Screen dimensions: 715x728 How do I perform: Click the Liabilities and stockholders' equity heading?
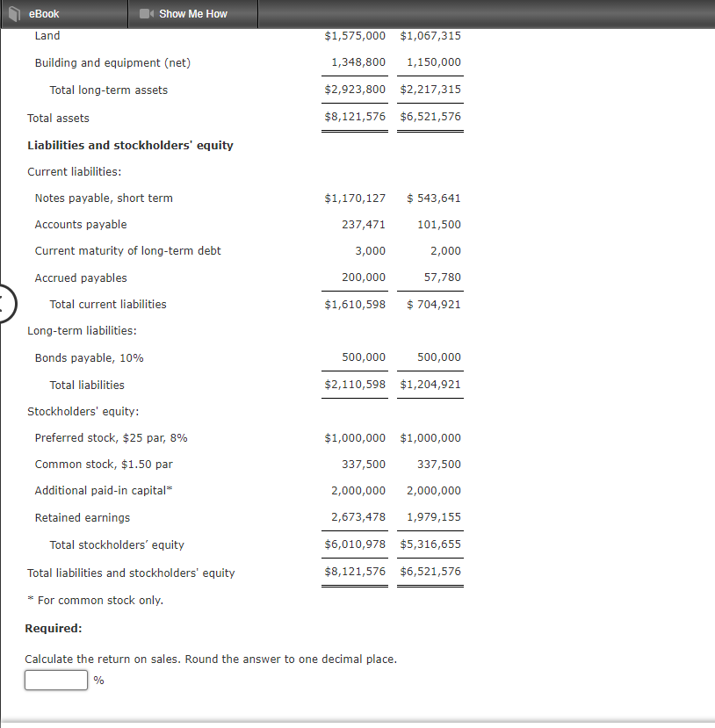pyautogui.click(x=130, y=145)
